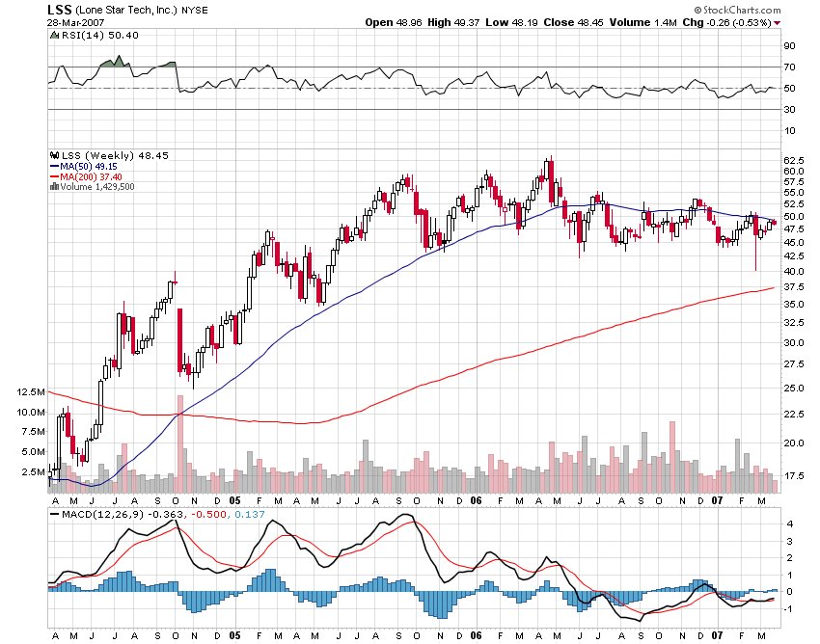This screenshot has height=644, width=820.
Task: Click the 42.5 price axis label
Action: [x=794, y=256]
